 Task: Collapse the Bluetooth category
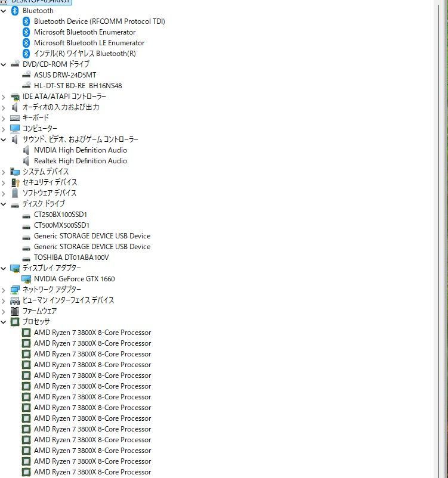(4, 11)
